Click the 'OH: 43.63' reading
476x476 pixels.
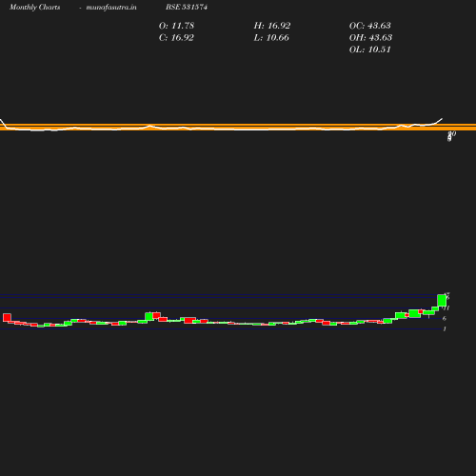pyautogui.click(x=370, y=37)
